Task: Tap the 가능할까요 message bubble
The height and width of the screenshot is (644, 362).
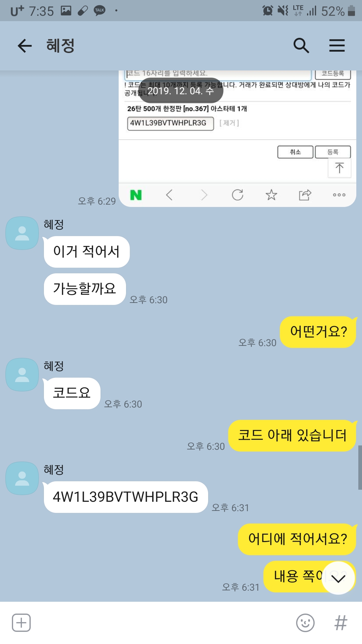Action: [x=85, y=289]
